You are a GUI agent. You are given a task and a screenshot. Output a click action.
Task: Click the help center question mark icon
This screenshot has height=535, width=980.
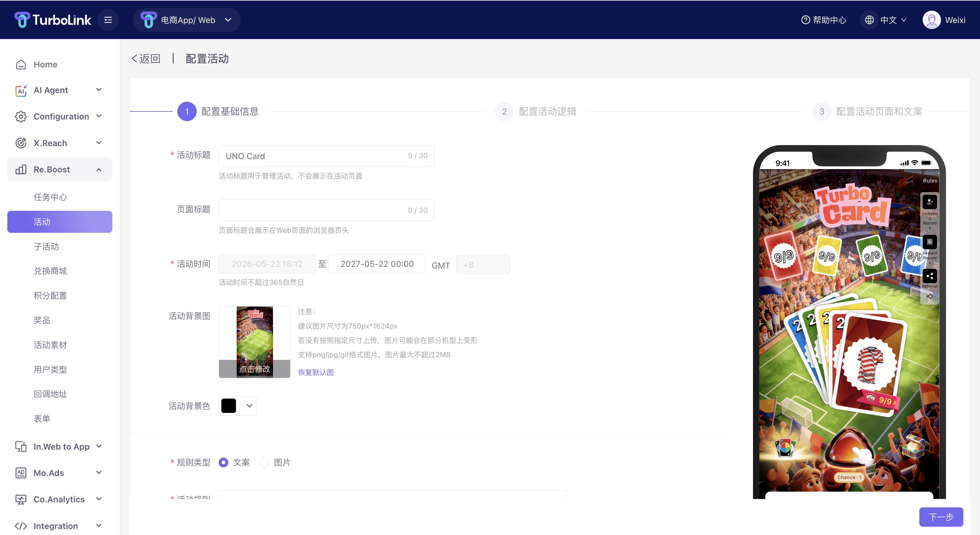pyautogui.click(x=805, y=20)
